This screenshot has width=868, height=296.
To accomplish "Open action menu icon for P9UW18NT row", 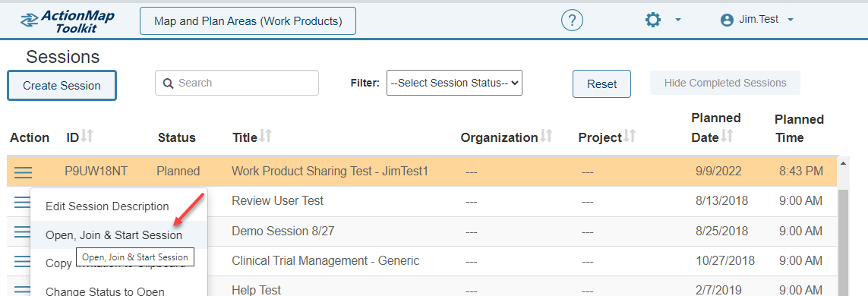I will [23, 172].
